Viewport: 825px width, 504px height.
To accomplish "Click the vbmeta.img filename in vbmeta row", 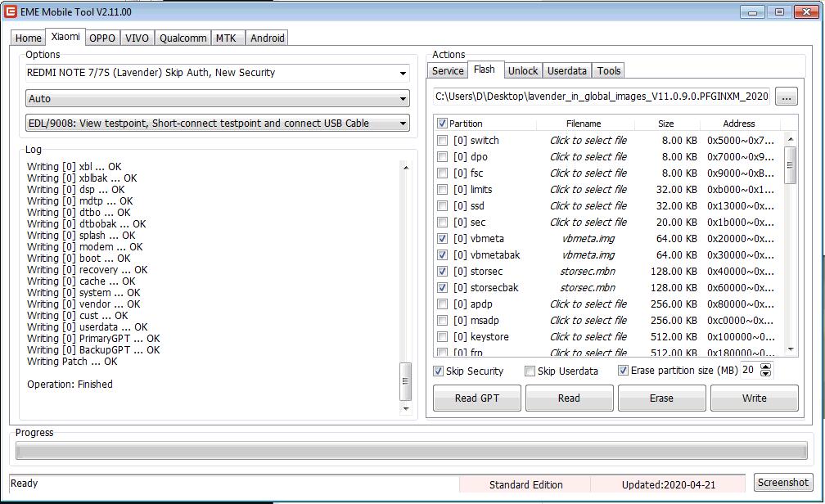I will (x=588, y=238).
